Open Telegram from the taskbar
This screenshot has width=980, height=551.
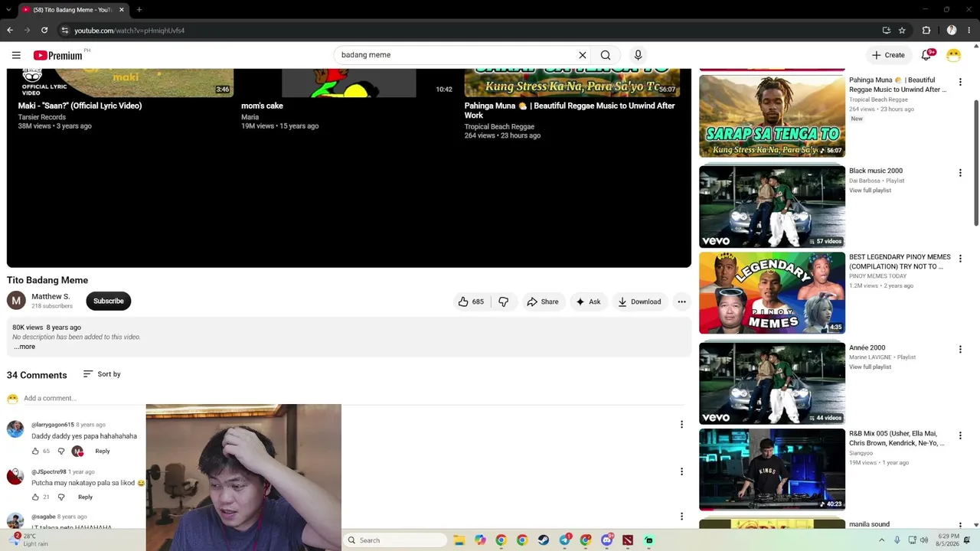[564, 540]
